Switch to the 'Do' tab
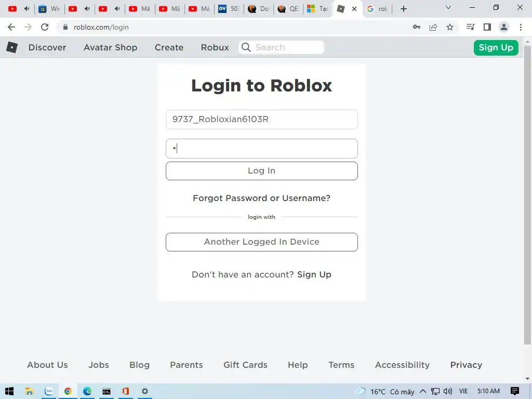 pyautogui.click(x=259, y=9)
